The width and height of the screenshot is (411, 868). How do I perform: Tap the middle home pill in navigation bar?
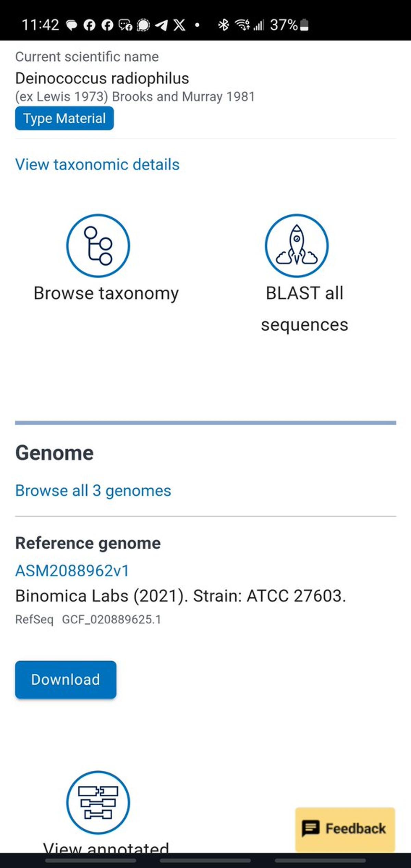pyautogui.click(x=205, y=860)
